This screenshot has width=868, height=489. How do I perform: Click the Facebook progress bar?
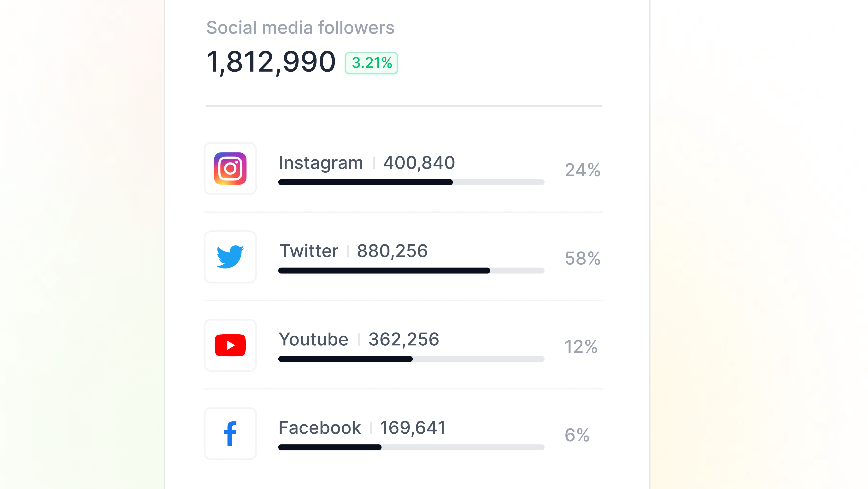pyautogui.click(x=411, y=447)
